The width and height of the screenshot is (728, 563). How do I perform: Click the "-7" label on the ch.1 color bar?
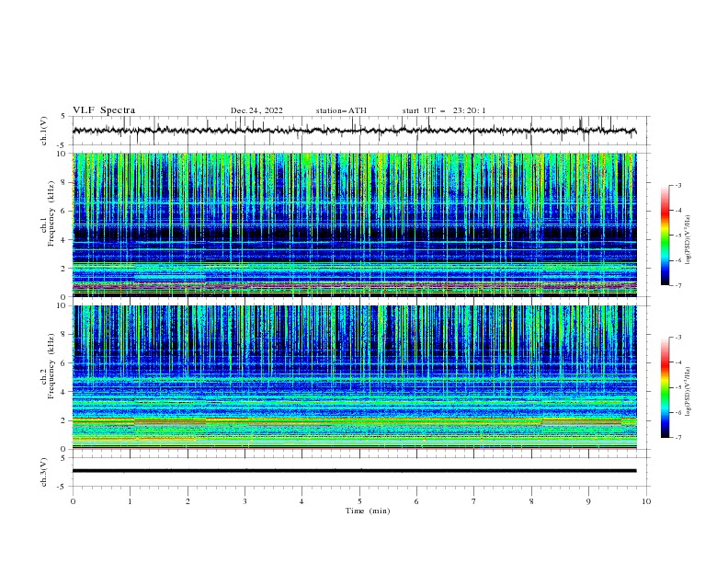[677, 285]
